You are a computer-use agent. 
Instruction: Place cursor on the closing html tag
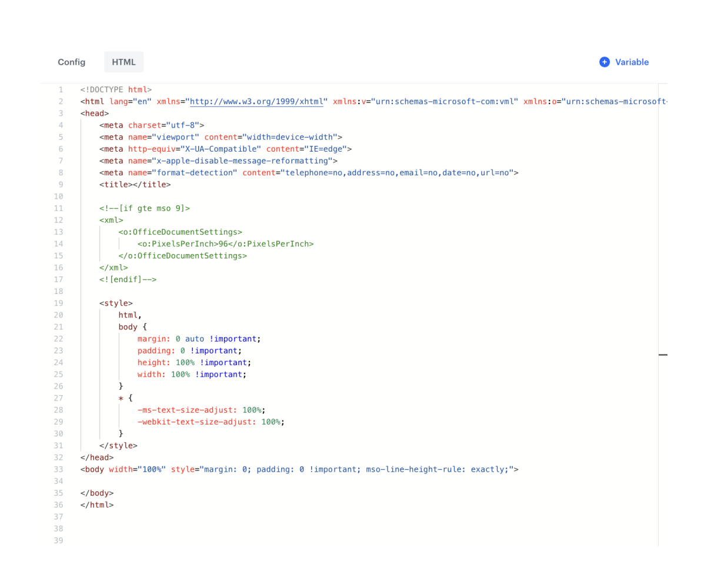pyautogui.click(x=96, y=505)
